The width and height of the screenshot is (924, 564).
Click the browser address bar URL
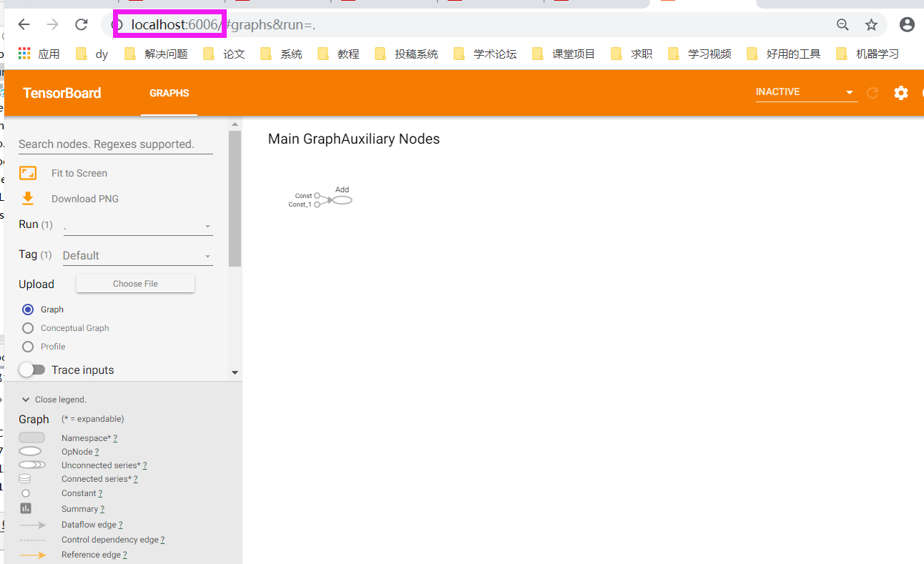point(223,25)
